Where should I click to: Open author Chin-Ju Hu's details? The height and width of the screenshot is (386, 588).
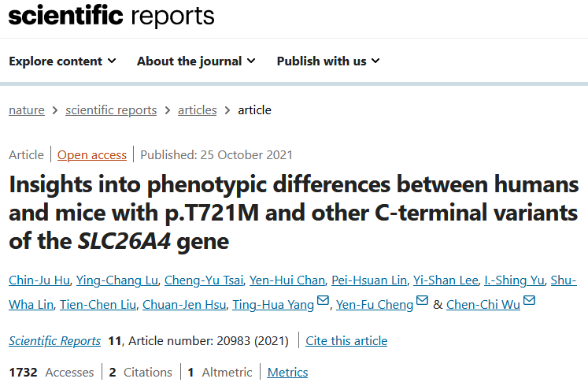click(39, 280)
